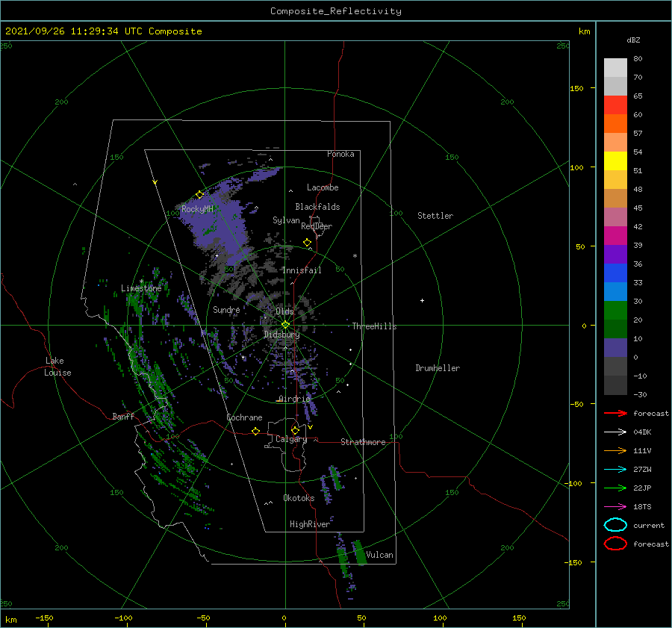Click the Lacombe city label
The height and width of the screenshot is (628, 672).
pos(323,187)
